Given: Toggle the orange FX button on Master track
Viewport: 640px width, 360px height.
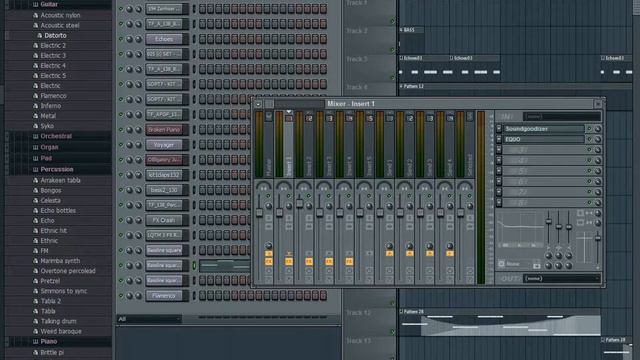Looking at the screenshot, I should pyautogui.click(x=269, y=262).
